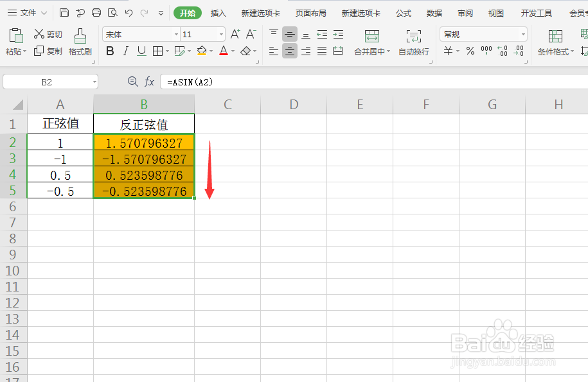
Task: Click the Select All corner triangle
Action: (x=17, y=105)
